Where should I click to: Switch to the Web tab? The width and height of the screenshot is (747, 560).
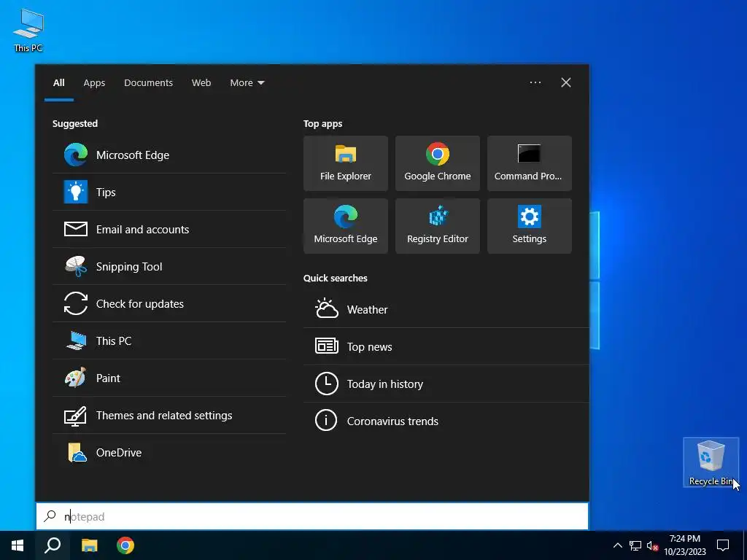[201, 83]
